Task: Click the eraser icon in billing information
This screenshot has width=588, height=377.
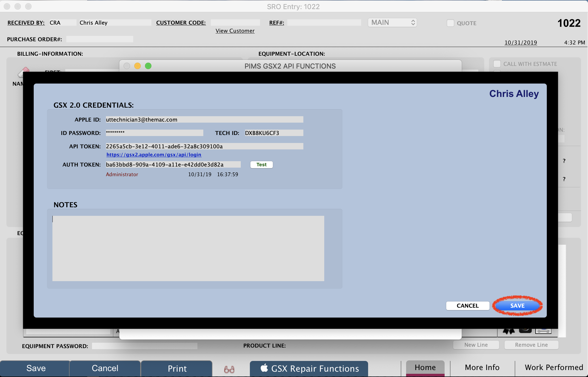Action: (24, 70)
